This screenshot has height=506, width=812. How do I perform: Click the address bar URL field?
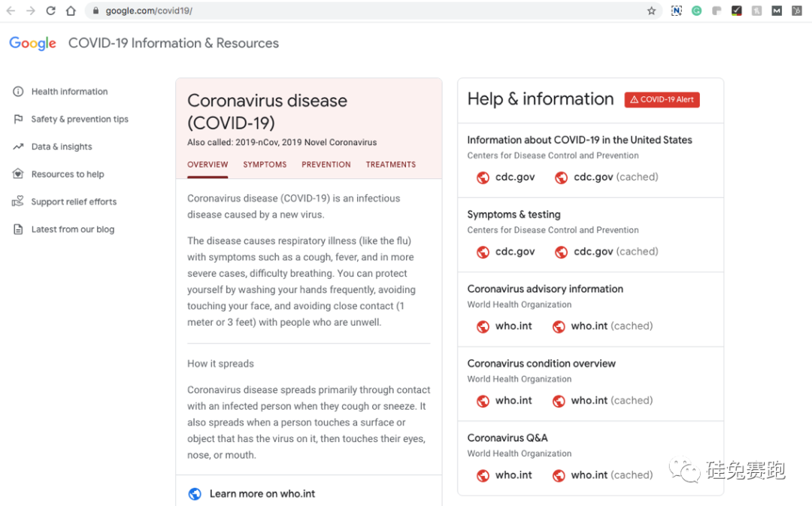[301, 11]
